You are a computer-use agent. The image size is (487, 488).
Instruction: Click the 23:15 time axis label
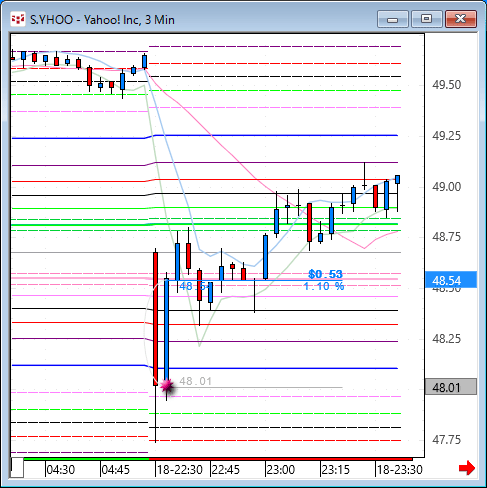pyautogui.click(x=336, y=470)
